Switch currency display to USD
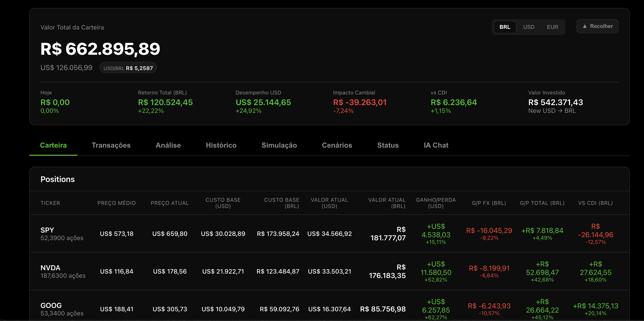This screenshot has height=321, width=644. 529,27
